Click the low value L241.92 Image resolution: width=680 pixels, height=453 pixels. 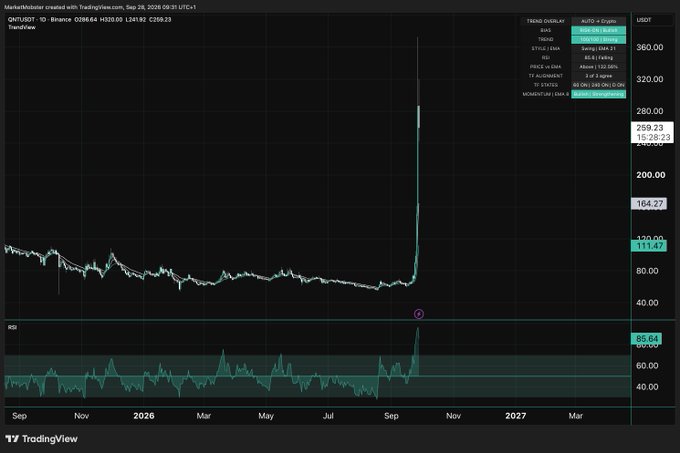(136, 20)
